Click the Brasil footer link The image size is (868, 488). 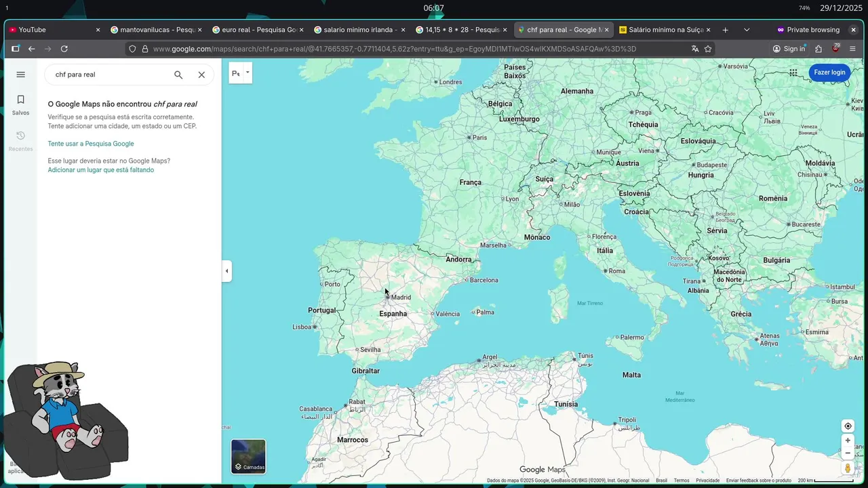tap(661, 481)
